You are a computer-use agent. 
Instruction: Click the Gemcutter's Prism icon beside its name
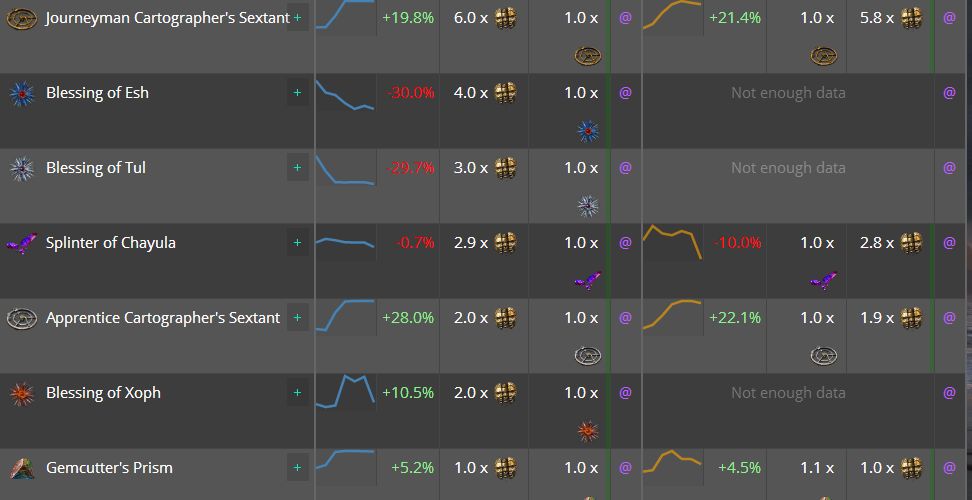22,468
